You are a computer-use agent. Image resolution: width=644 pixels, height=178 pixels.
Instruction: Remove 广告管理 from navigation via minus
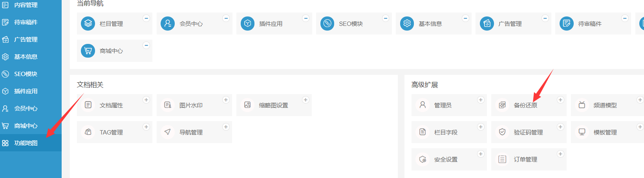click(x=545, y=18)
